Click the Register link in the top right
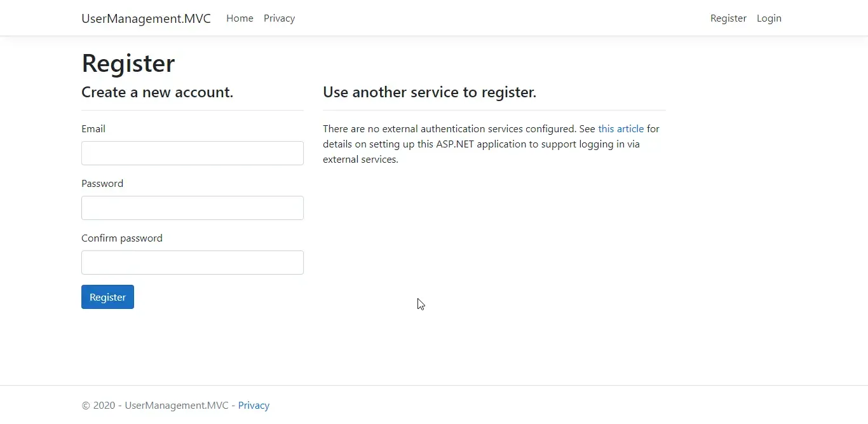The width and height of the screenshot is (868, 424). 728,18
